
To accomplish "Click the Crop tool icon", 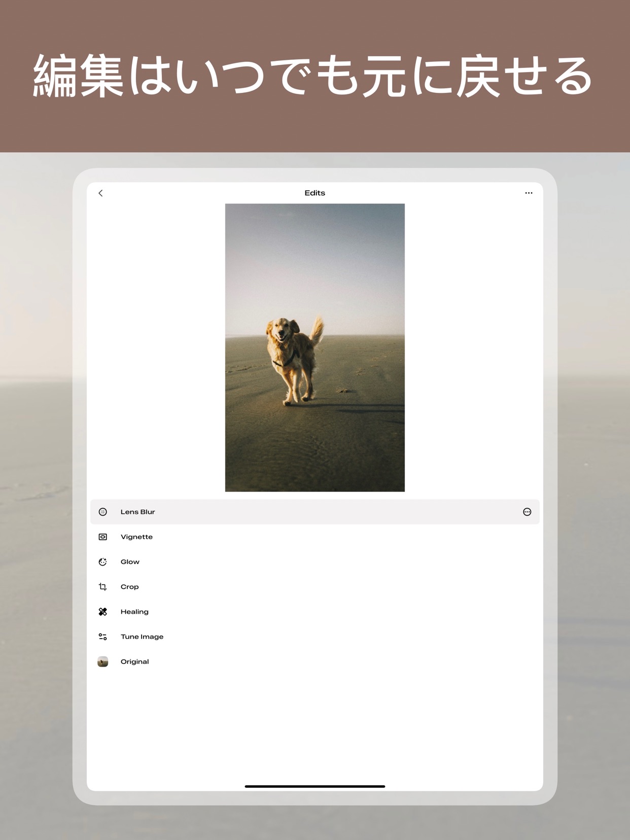I will click(x=103, y=587).
